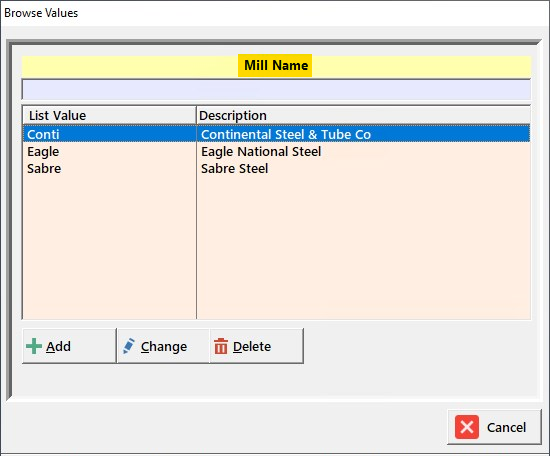Click Eagle National Steel description
Viewport: 550px width, 456px height.
[x=261, y=152]
